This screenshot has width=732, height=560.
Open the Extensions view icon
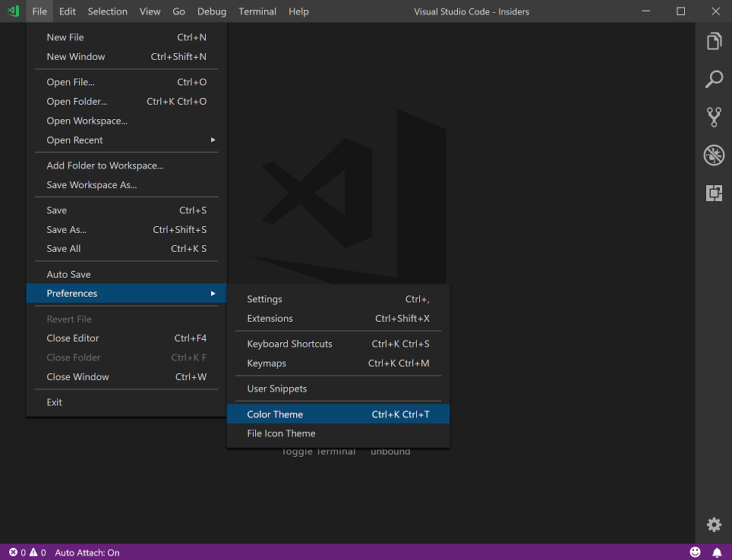[x=714, y=193]
